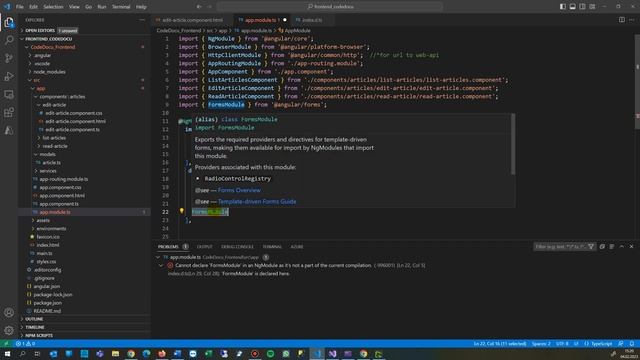Click the problems filter funnel icon
The width and height of the screenshot is (640, 360).
click(591, 247)
